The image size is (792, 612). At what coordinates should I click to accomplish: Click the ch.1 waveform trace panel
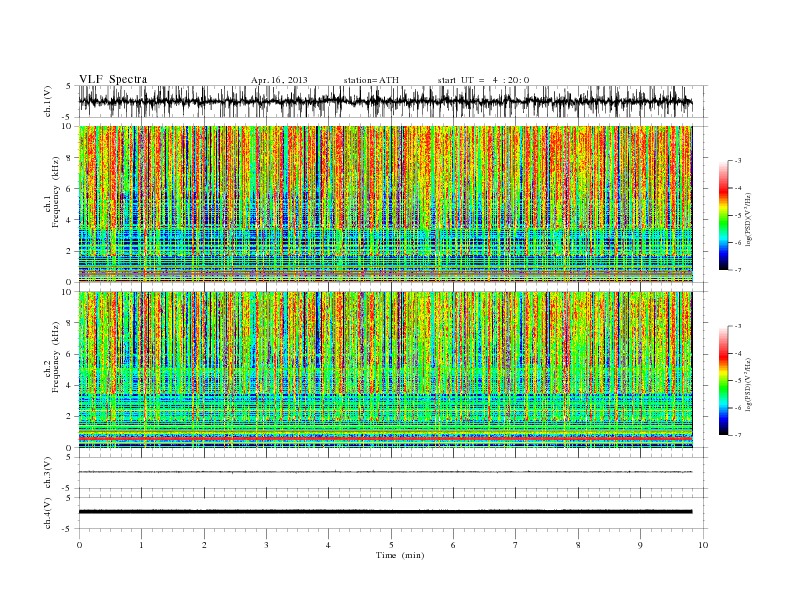click(392, 101)
